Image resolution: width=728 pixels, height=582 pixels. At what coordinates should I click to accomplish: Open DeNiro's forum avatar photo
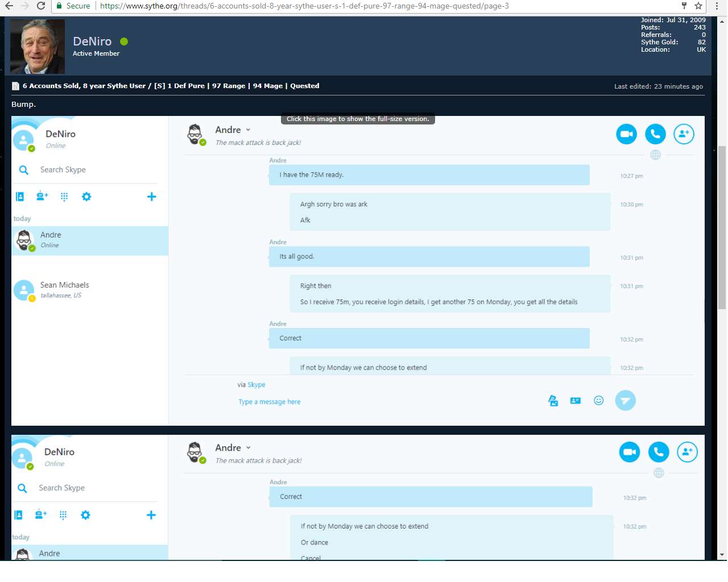point(38,47)
